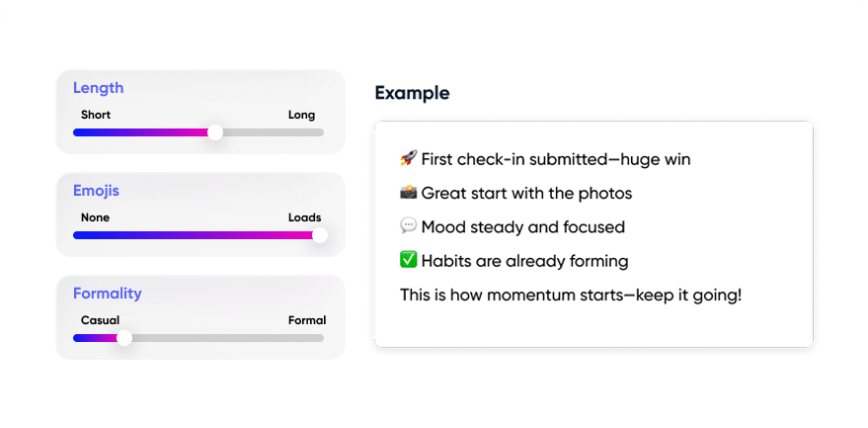Click the green checkmark emoji icon
This screenshot has height=428, width=868.
(408, 261)
